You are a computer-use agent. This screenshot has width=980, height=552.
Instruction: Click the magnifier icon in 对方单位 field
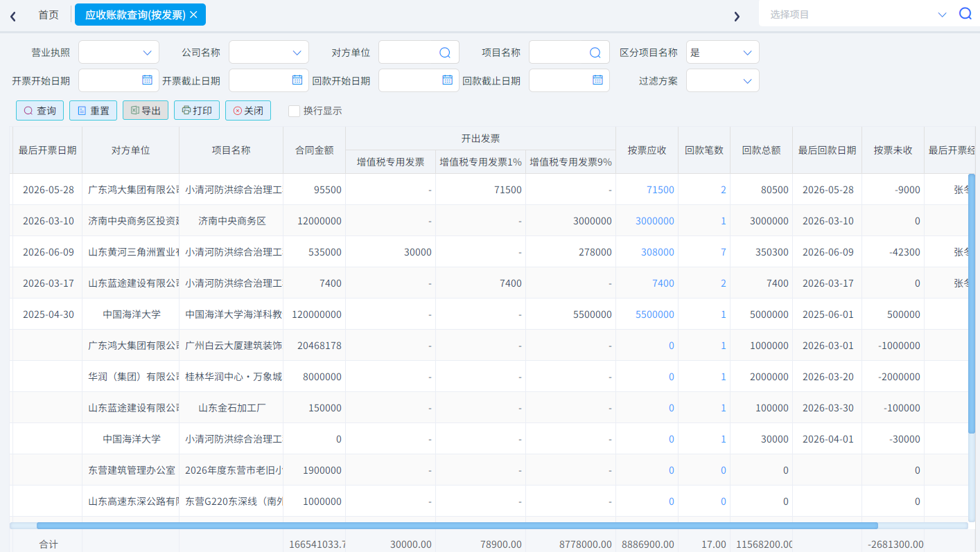coord(445,53)
